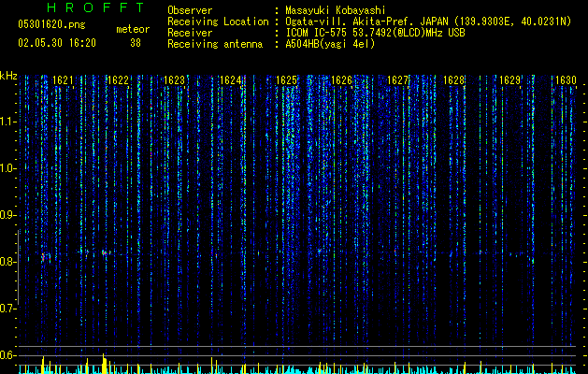Click the 1629 time marker
The image size is (588, 374).
509,80
